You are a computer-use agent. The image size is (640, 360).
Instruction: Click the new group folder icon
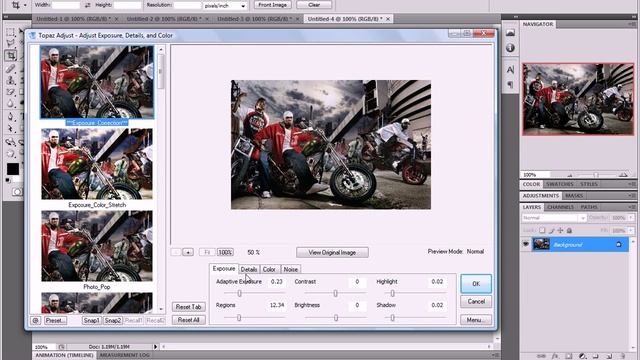596,356
